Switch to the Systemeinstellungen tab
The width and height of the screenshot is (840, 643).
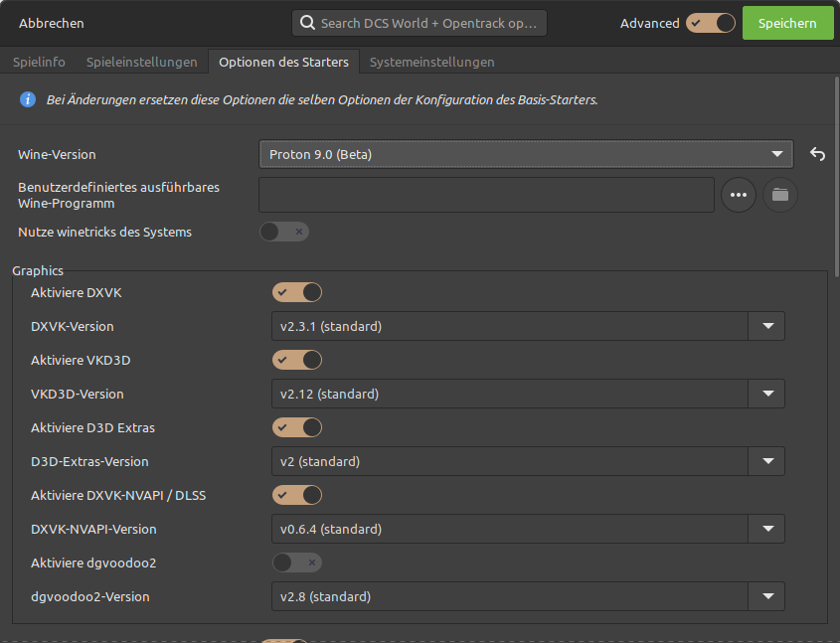click(x=431, y=62)
